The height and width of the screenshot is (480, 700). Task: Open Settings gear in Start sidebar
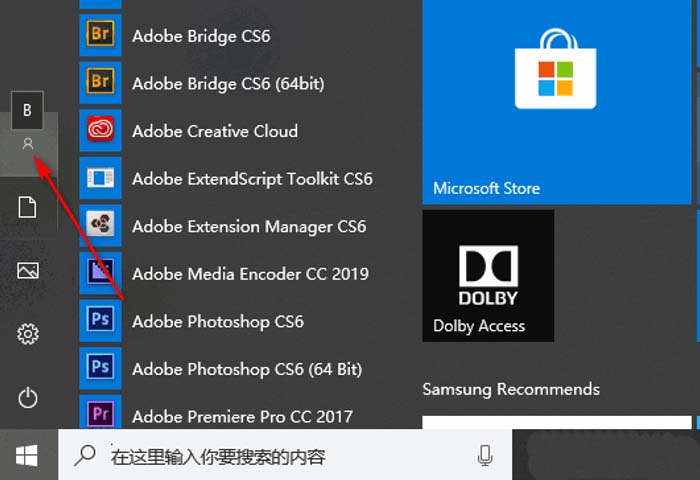coord(28,334)
